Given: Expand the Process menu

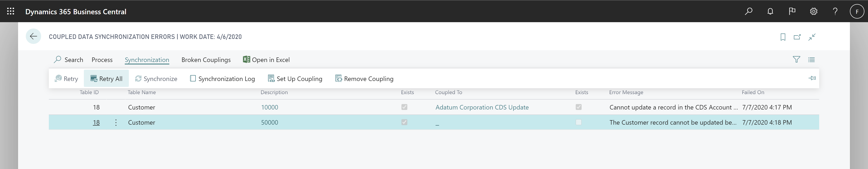Looking at the screenshot, I should tap(102, 60).
